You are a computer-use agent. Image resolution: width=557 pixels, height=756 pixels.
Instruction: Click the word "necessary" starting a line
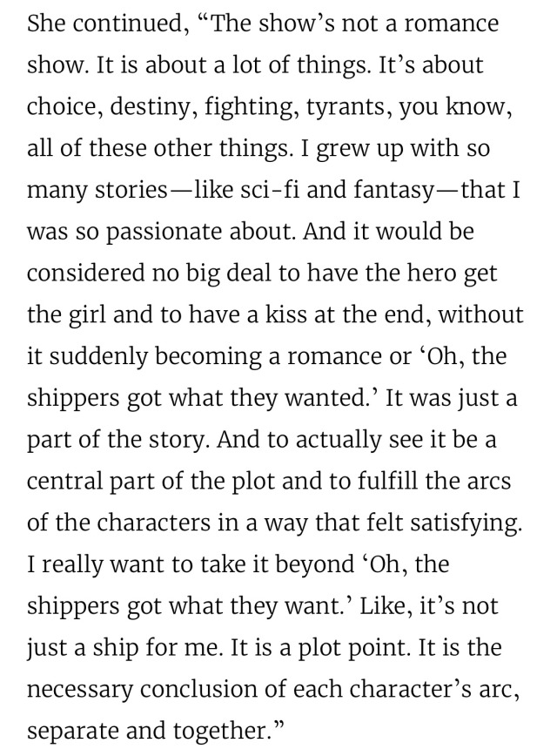[x=79, y=690]
